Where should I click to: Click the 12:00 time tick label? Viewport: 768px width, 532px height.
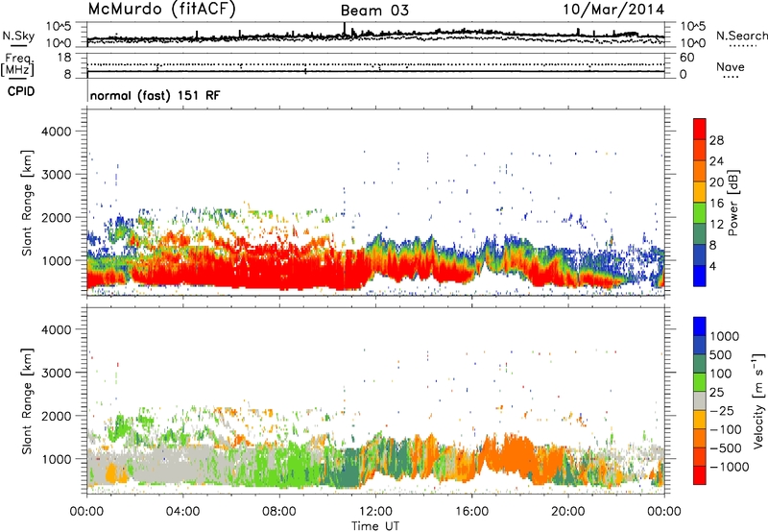(x=375, y=512)
